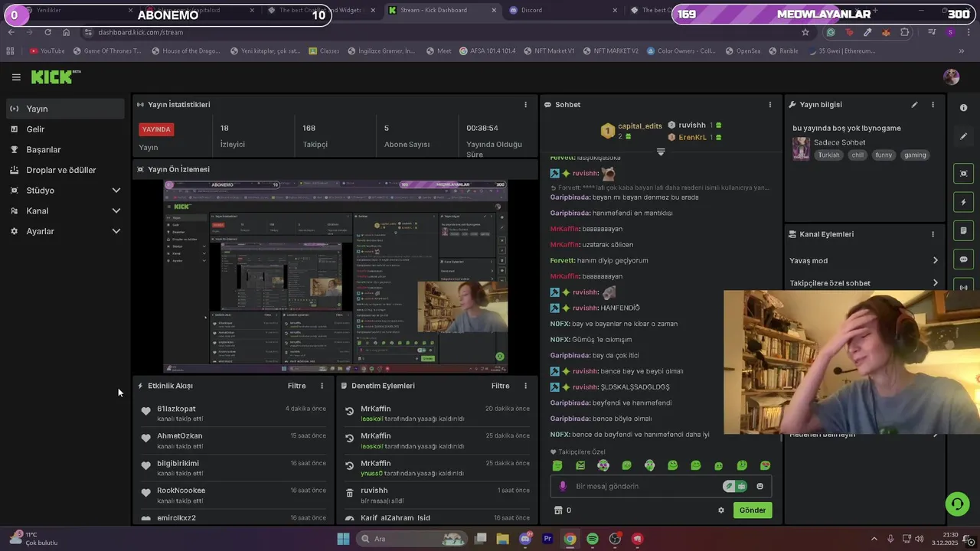Screen dimensions: 980x551
Task: Open Spotify from the taskbar
Action: click(593, 539)
